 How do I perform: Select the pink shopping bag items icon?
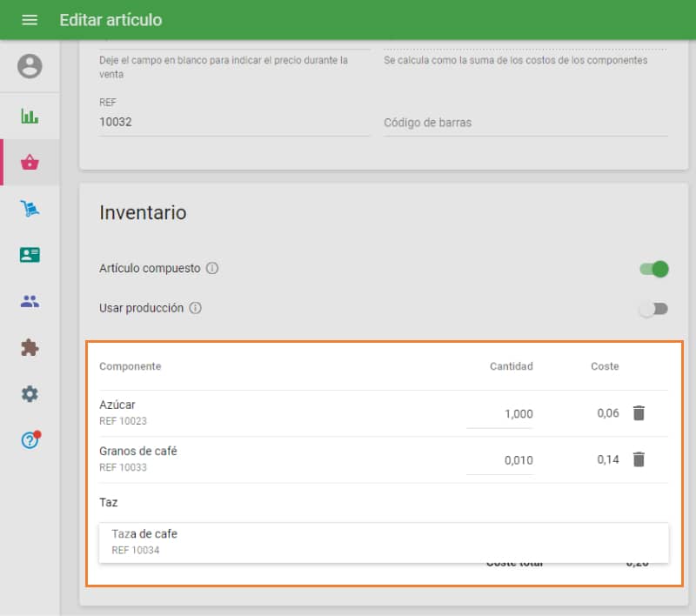29,162
